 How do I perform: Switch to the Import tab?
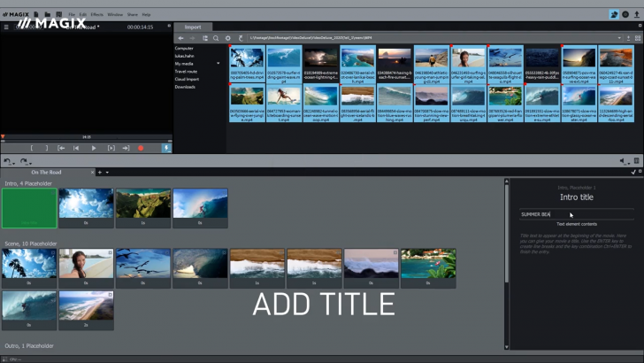click(193, 27)
